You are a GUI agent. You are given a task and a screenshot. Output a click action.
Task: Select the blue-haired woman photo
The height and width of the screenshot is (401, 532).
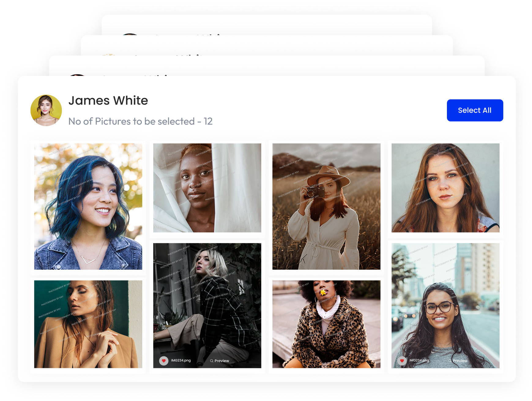pos(88,206)
